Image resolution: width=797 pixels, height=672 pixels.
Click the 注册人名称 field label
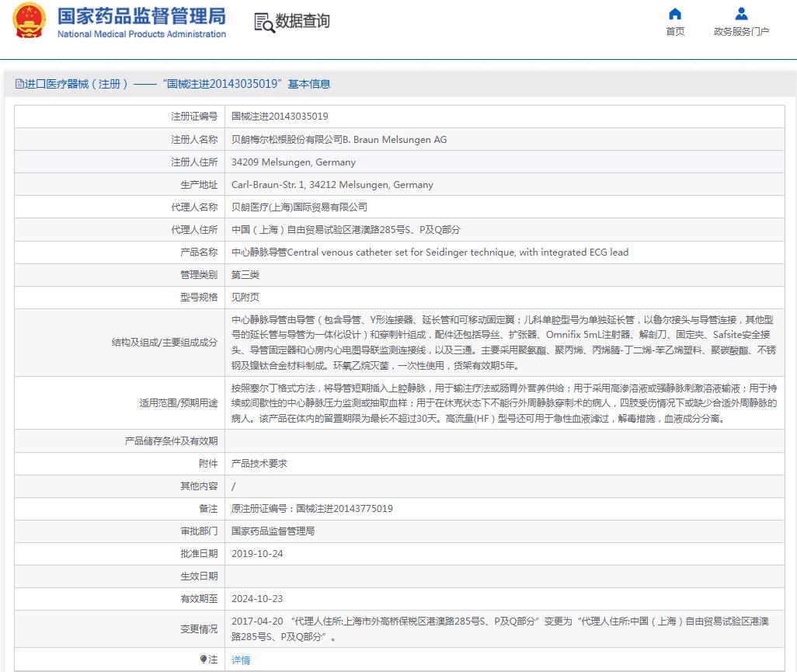point(194,139)
